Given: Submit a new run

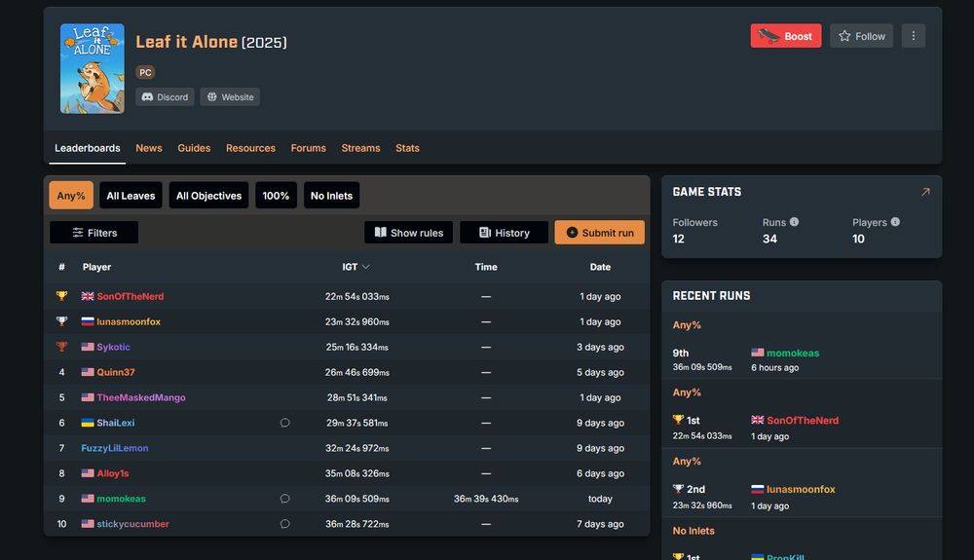Looking at the screenshot, I should click(599, 233).
